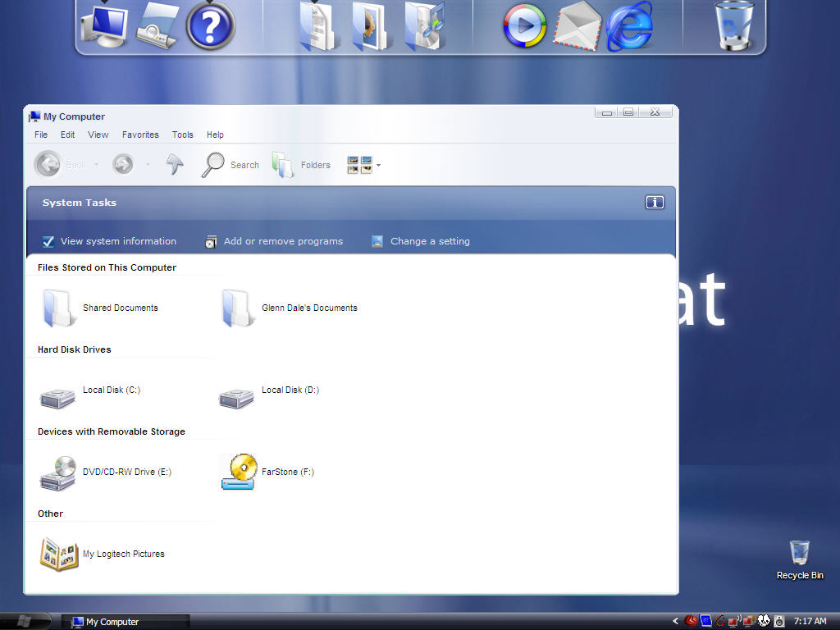Click the Add or remove programs icon
The image size is (840, 630).
click(x=211, y=242)
